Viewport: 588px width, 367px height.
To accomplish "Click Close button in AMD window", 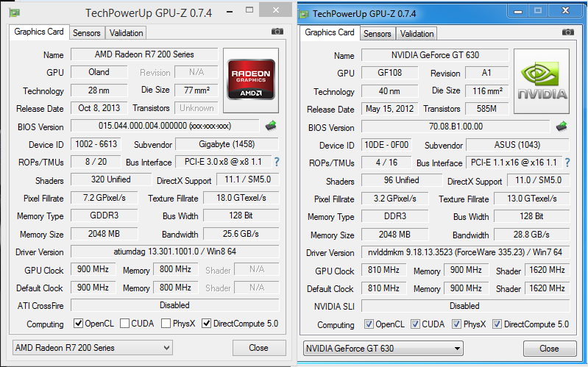I will click(x=259, y=348).
